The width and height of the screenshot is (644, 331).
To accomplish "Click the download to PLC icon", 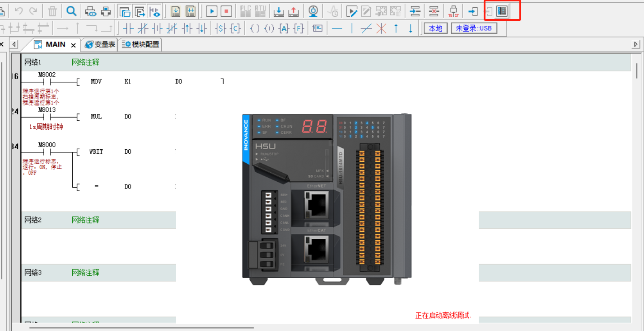I will point(280,11).
